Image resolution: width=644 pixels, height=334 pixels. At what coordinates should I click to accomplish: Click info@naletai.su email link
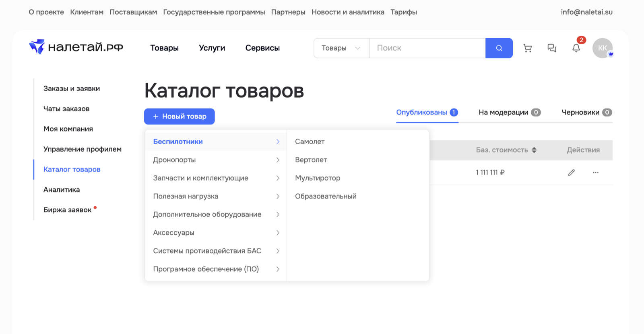pos(587,12)
